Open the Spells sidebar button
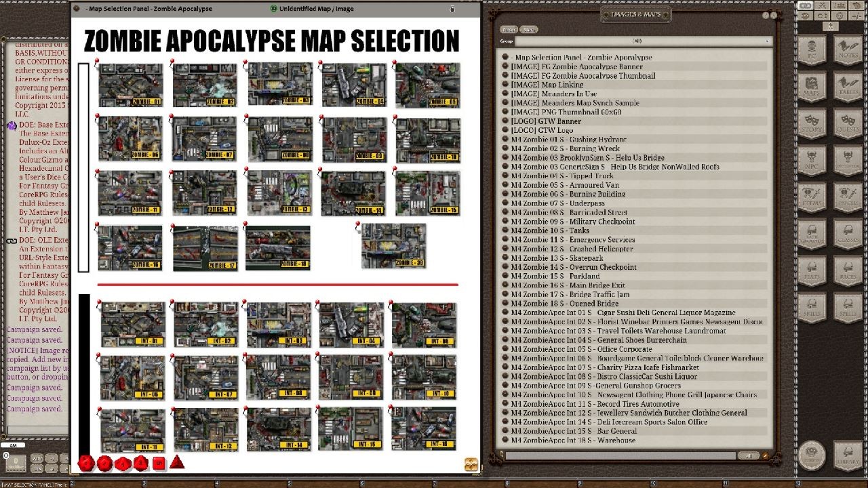 click(848, 307)
